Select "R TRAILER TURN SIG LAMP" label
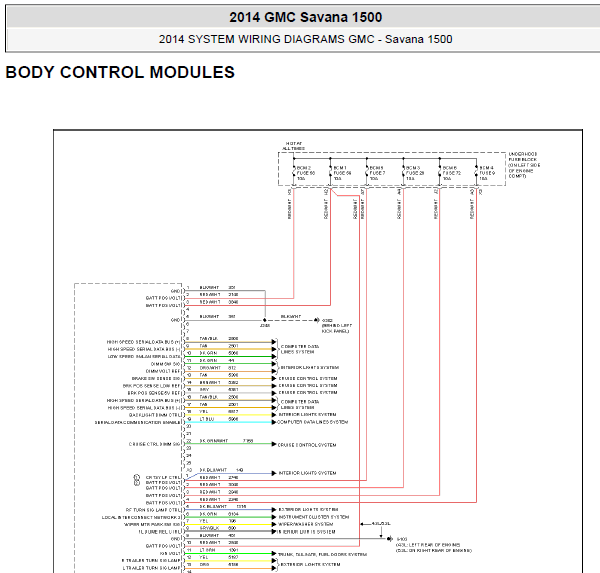This screenshot has height=573, width=600. 151,560
